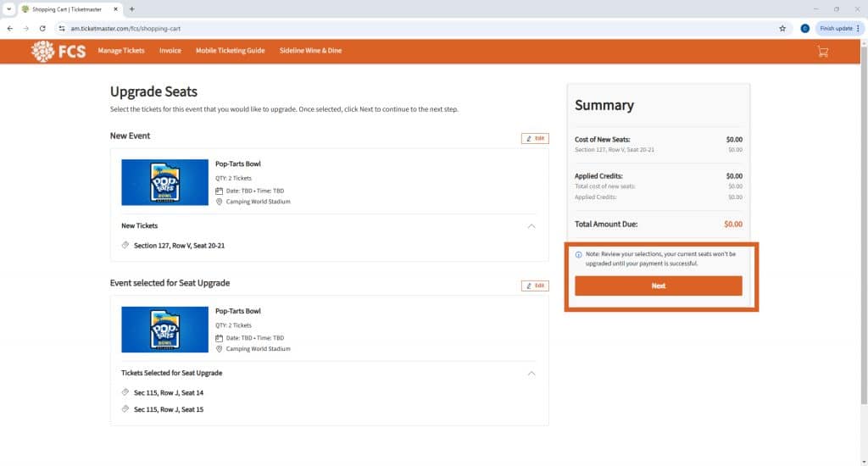This screenshot has width=868, height=466.
Task: Click the location pin in Seat Upgrade event
Action: pos(220,349)
